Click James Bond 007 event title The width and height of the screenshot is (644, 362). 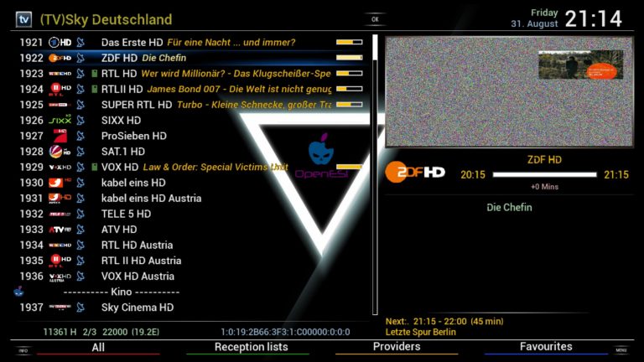click(x=239, y=89)
